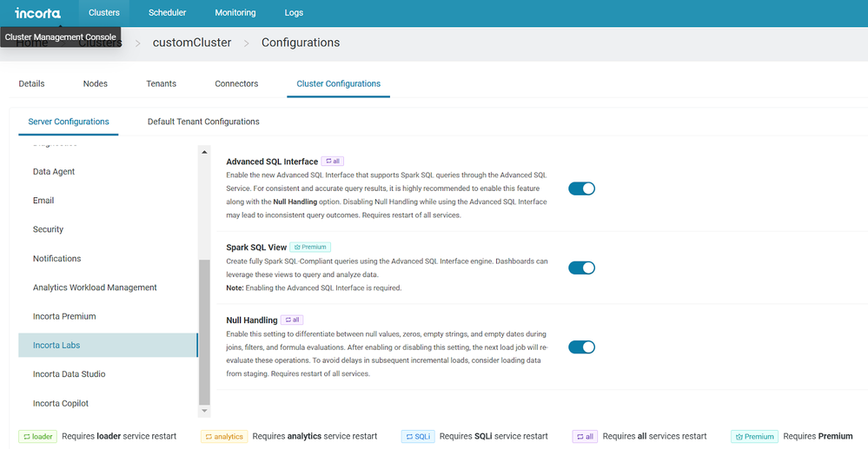This screenshot has height=449, width=868.
Task: Click the green loader legend badge
Action: (x=37, y=437)
